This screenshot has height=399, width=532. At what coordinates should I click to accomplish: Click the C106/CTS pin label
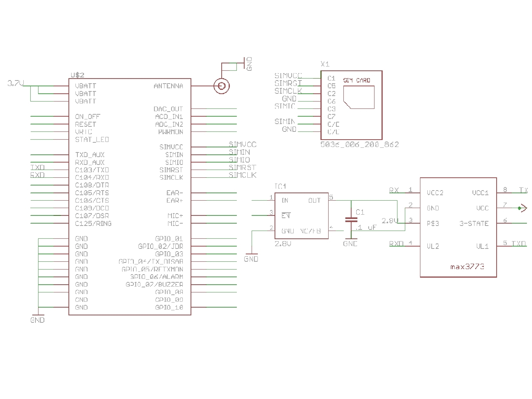92,200
